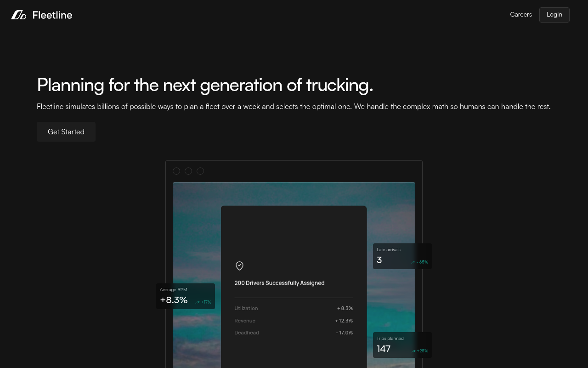588x368 pixels.
Task: Click the third mock window circle button
Action: click(200, 171)
